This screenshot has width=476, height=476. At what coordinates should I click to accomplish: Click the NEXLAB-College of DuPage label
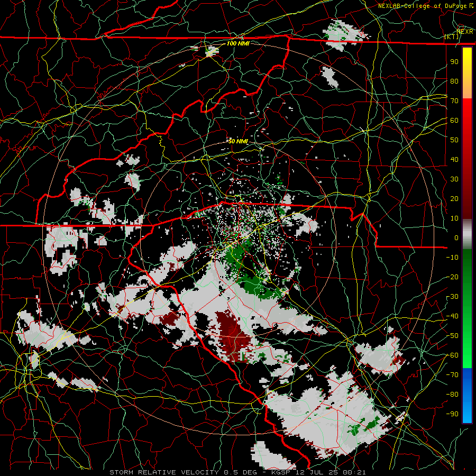point(426,6)
